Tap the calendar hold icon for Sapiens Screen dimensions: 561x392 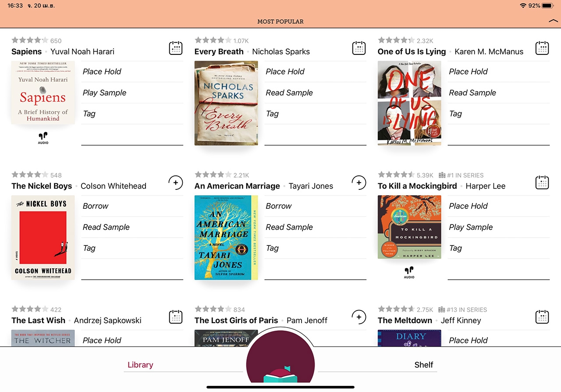coord(176,48)
